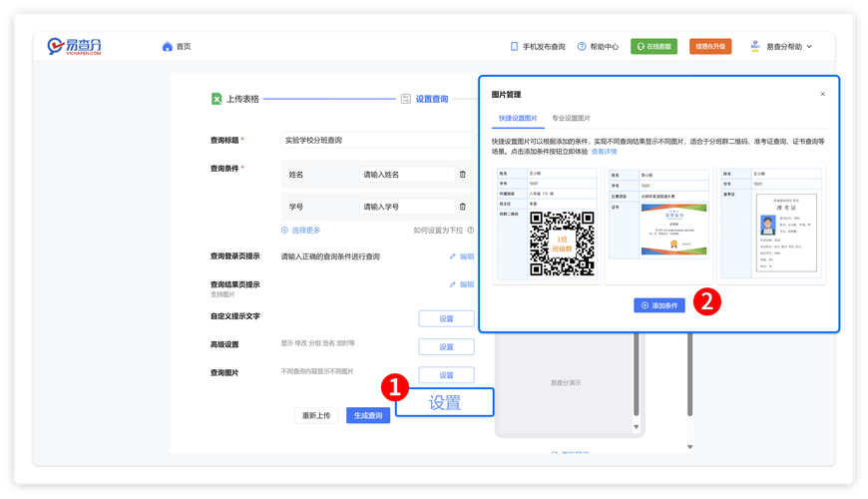Click the 重新上传 button
The height and width of the screenshot is (499, 868).
(316, 415)
